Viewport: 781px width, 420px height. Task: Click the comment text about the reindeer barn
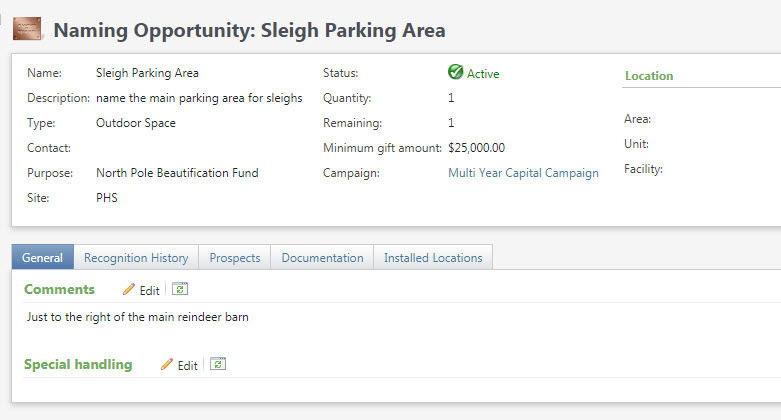coord(137,318)
